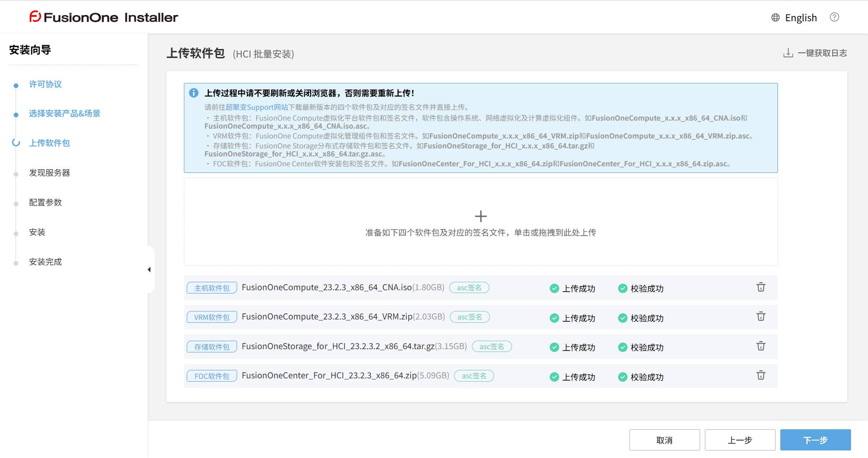This screenshot has height=458, width=868.
Task: Click the 安装向导 sidebar title
Action: point(30,50)
